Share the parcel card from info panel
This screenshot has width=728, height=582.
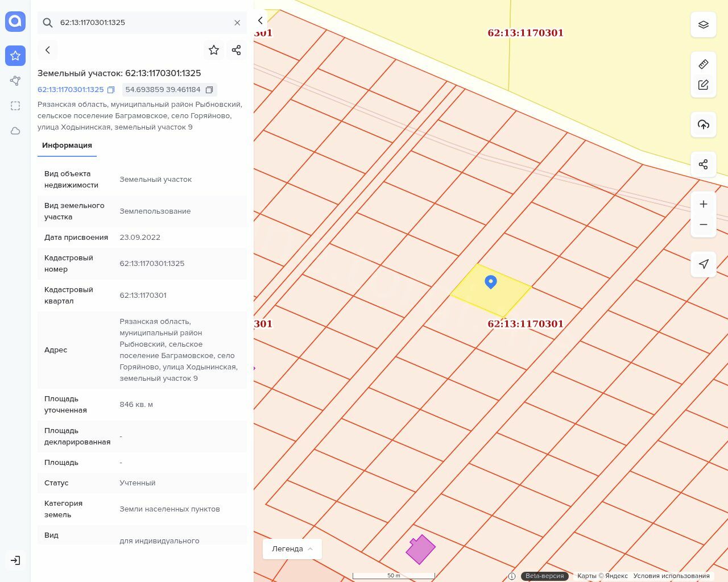coord(237,50)
